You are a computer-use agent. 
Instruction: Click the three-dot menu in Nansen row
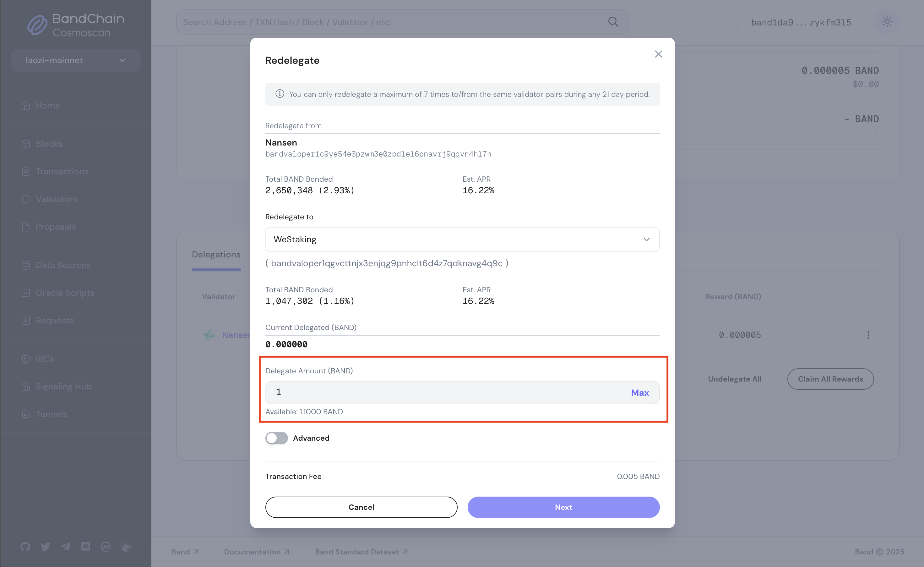point(868,335)
